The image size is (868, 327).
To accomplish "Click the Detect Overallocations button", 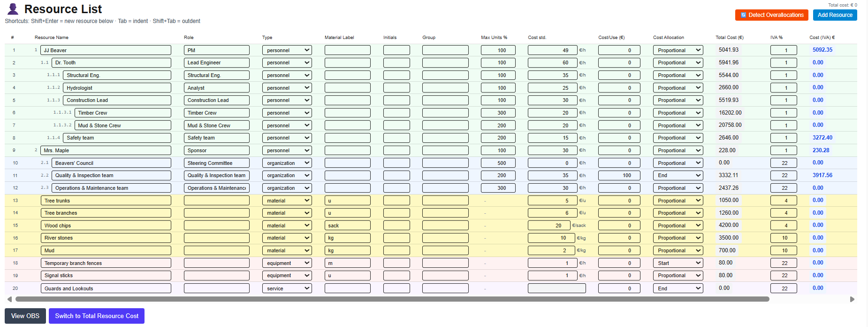I will (771, 15).
